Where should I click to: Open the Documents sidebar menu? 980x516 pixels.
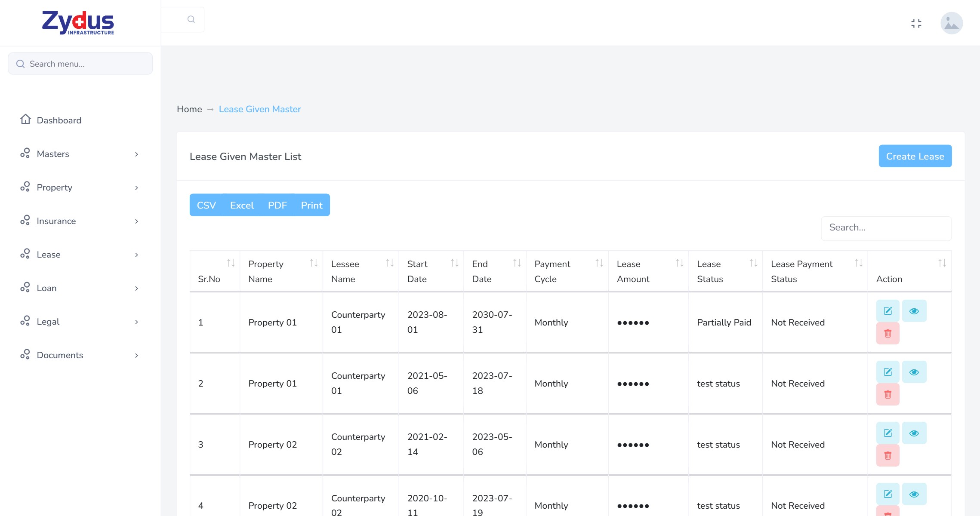pos(80,355)
